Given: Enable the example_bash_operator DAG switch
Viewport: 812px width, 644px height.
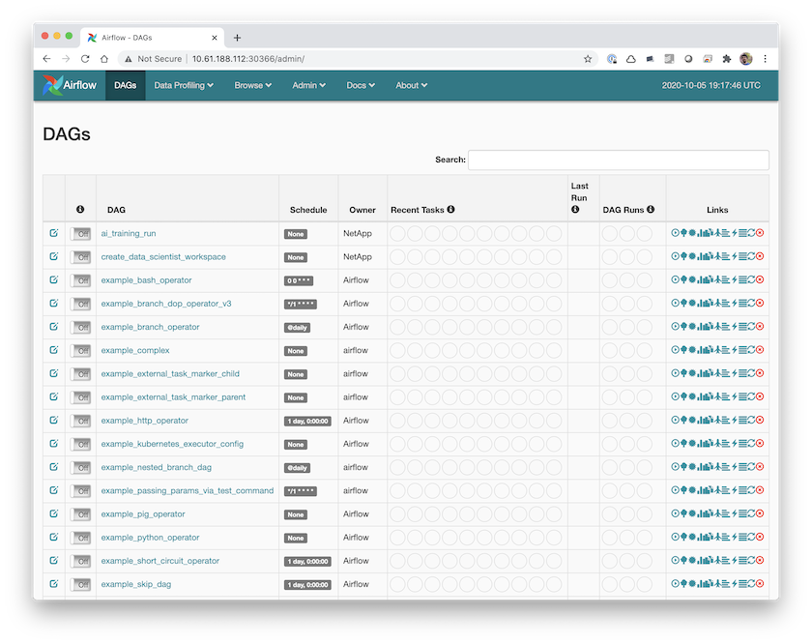Looking at the screenshot, I should [80, 280].
